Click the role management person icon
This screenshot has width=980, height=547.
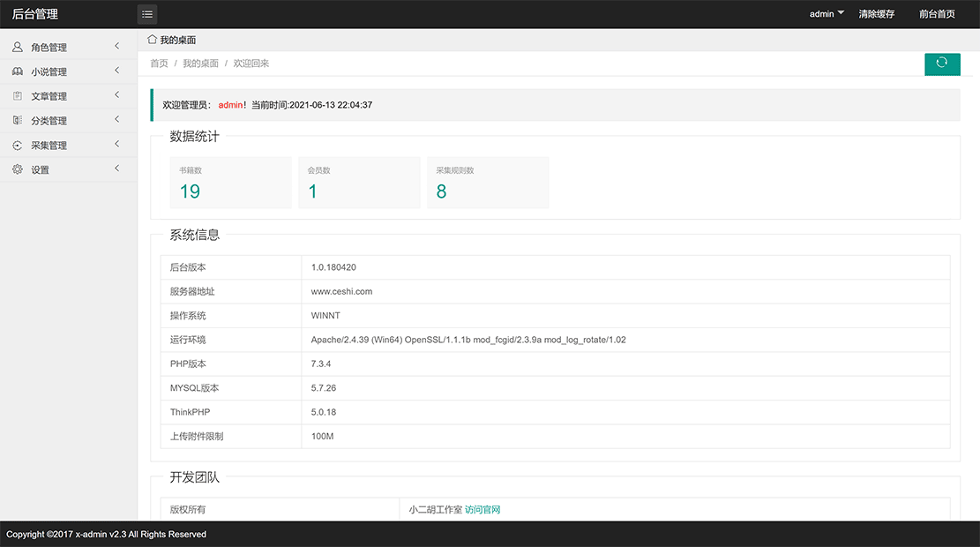click(x=18, y=48)
